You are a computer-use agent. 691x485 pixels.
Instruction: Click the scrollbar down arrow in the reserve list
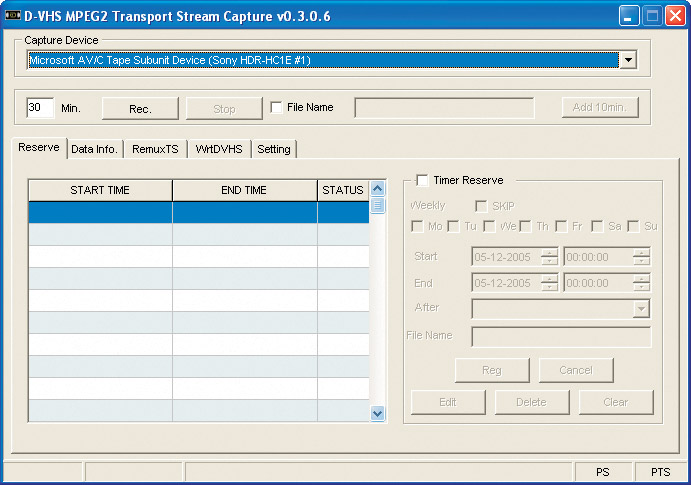coord(378,412)
